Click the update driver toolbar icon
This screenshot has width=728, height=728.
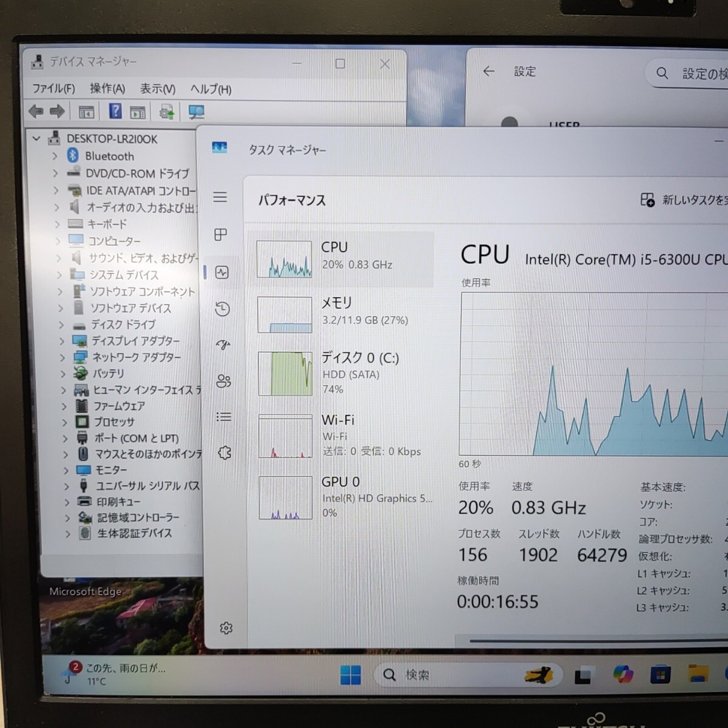pos(167,112)
